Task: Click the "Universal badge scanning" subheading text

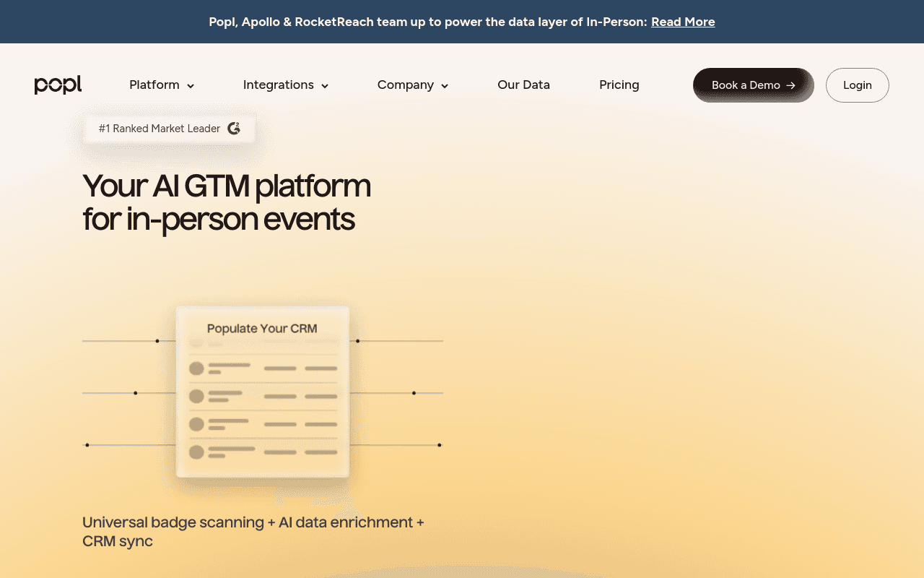Action: tap(253, 531)
